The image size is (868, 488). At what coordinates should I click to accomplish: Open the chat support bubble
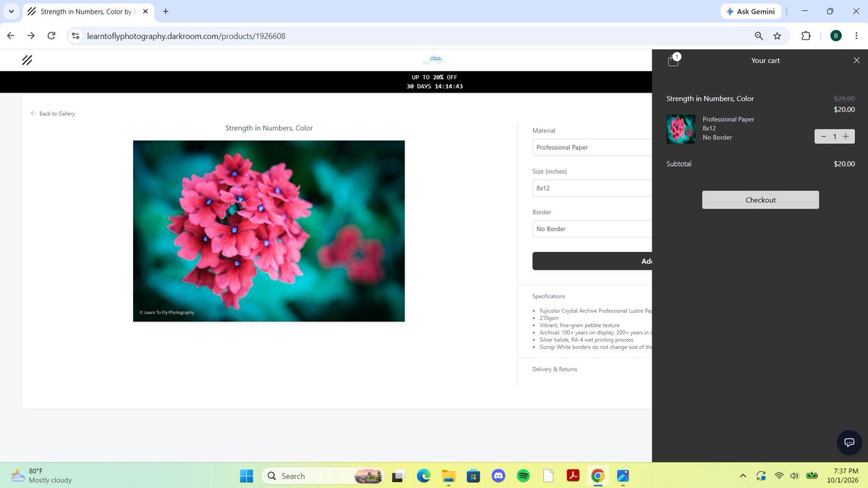[x=849, y=442]
